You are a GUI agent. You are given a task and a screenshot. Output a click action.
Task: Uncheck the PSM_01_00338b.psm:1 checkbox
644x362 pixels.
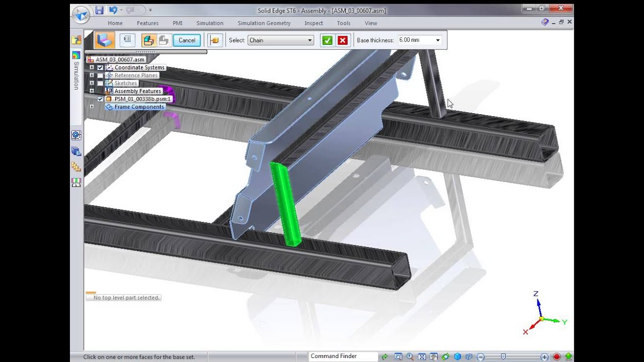100,99
